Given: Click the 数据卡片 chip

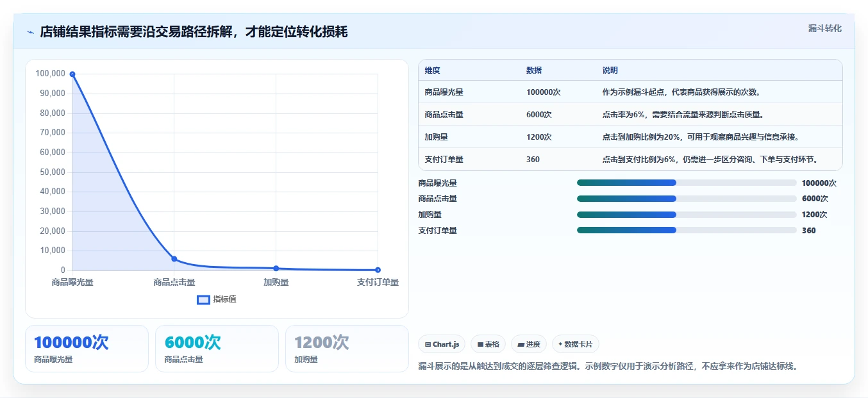Looking at the screenshot, I should (576, 344).
